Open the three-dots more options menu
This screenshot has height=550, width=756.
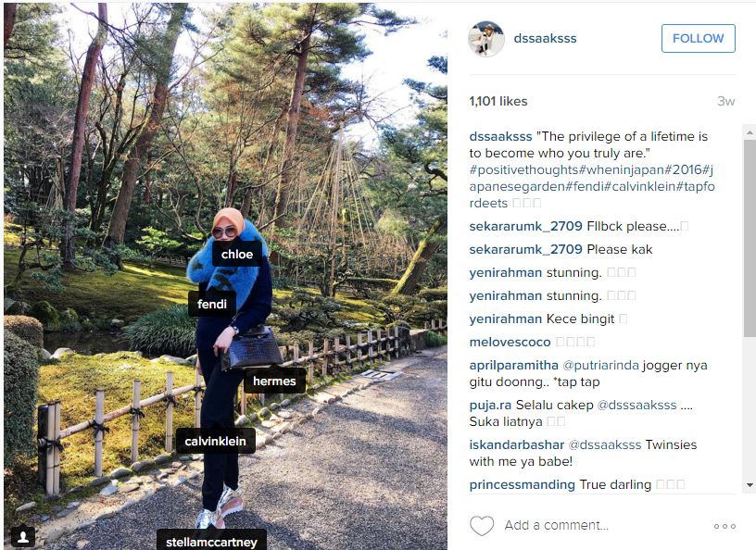(x=724, y=526)
